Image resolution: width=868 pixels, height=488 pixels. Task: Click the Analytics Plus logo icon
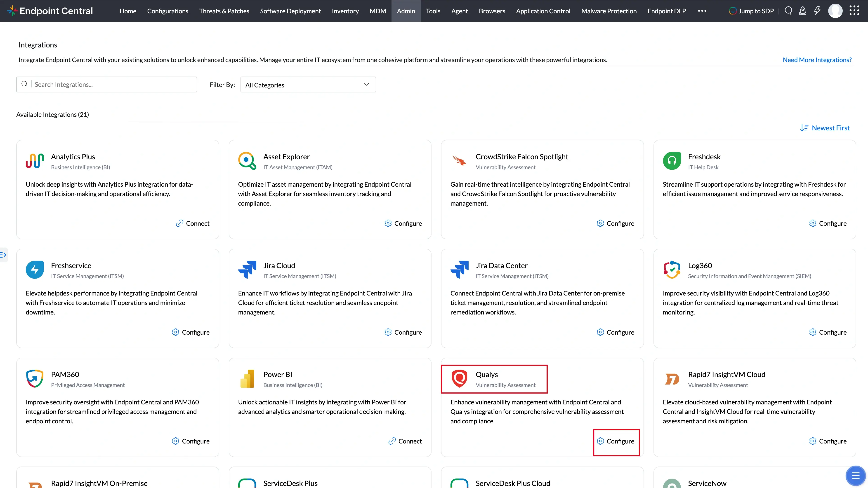pos(35,161)
